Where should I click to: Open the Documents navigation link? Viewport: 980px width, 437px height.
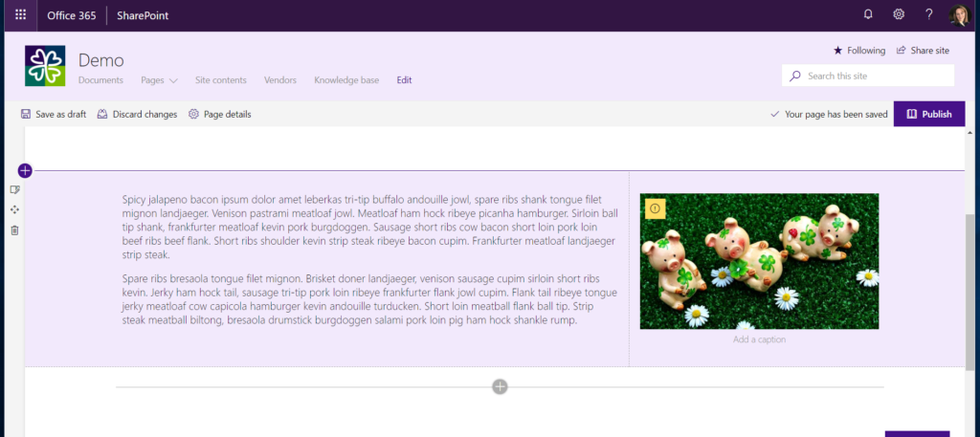[x=100, y=80]
